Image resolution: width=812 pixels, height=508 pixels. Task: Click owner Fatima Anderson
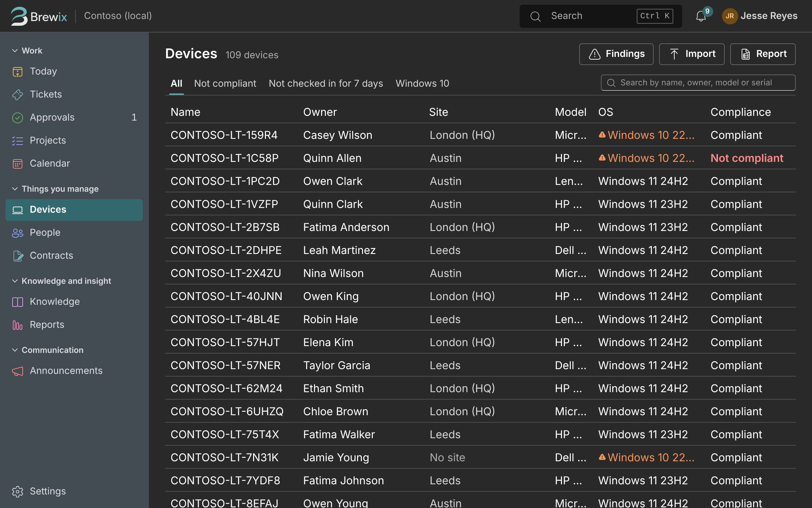click(346, 227)
